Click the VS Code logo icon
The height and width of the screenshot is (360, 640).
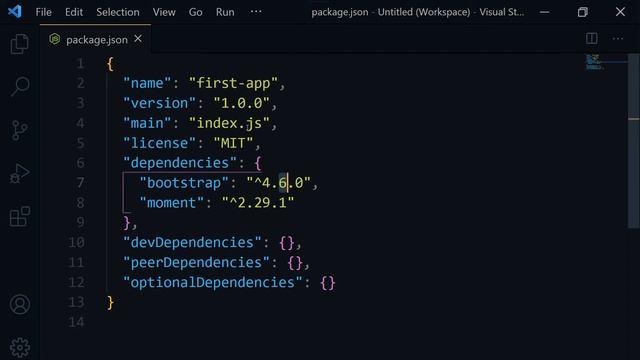click(15, 11)
